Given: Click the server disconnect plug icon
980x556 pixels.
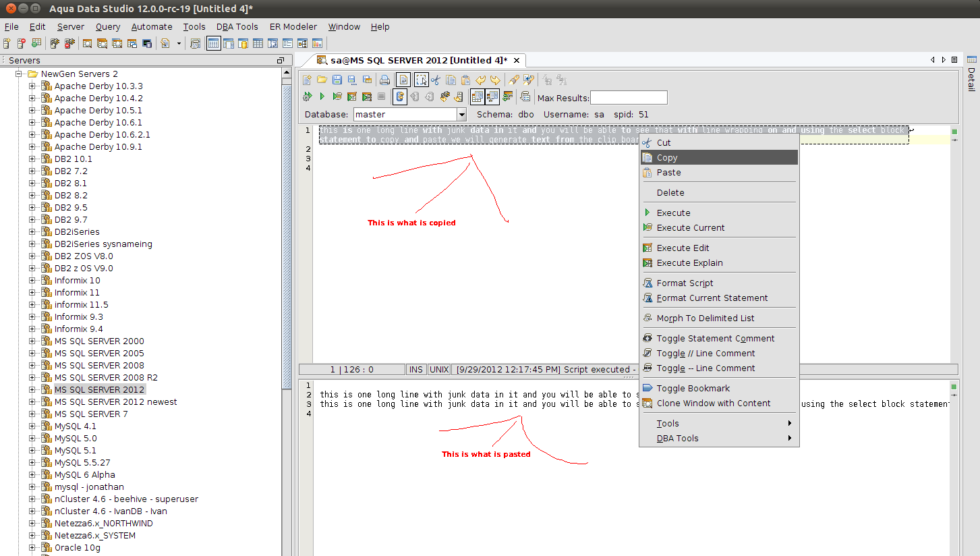Looking at the screenshot, I should click(x=69, y=44).
